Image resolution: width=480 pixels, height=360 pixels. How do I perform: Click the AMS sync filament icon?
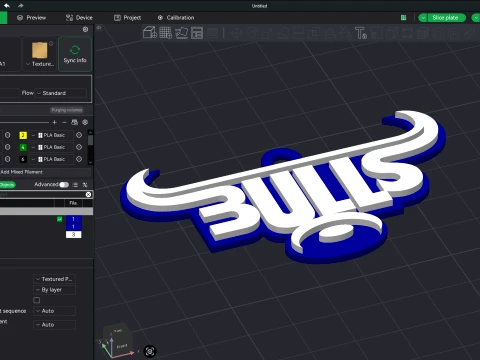coord(75,122)
